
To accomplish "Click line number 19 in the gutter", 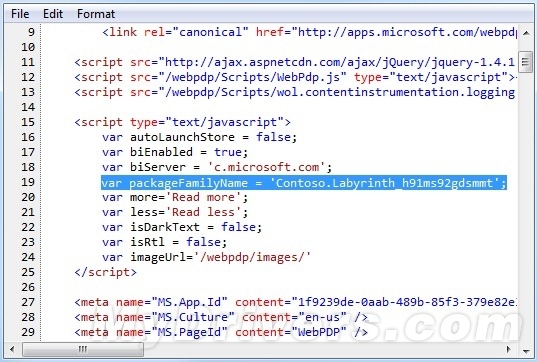I will [x=28, y=182].
